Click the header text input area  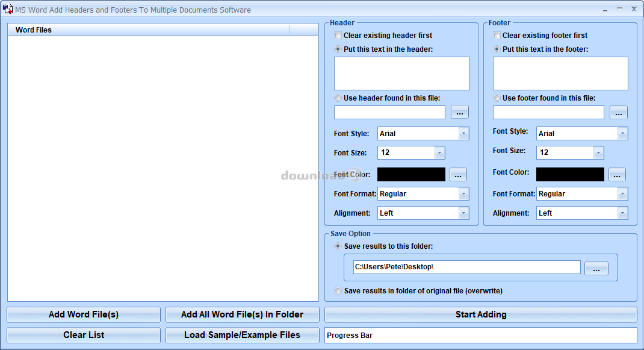pyautogui.click(x=401, y=73)
